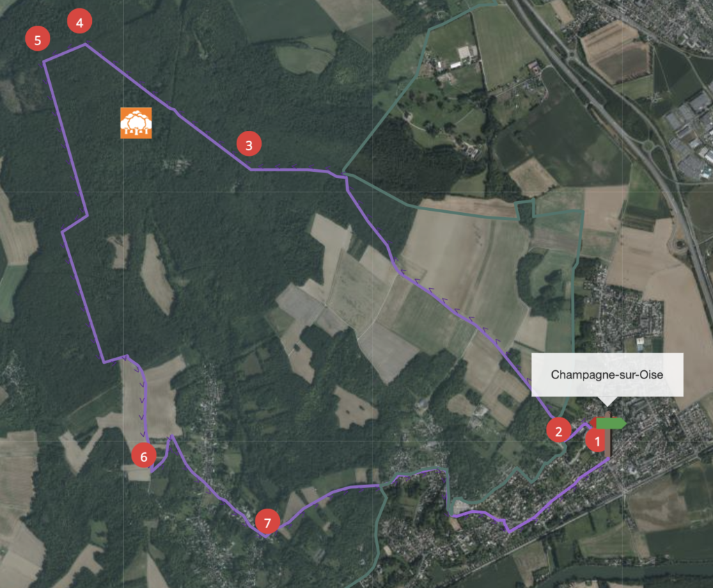The width and height of the screenshot is (713, 588).
Task: Click the green start arrow on signpost
Action: [x=611, y=424]
